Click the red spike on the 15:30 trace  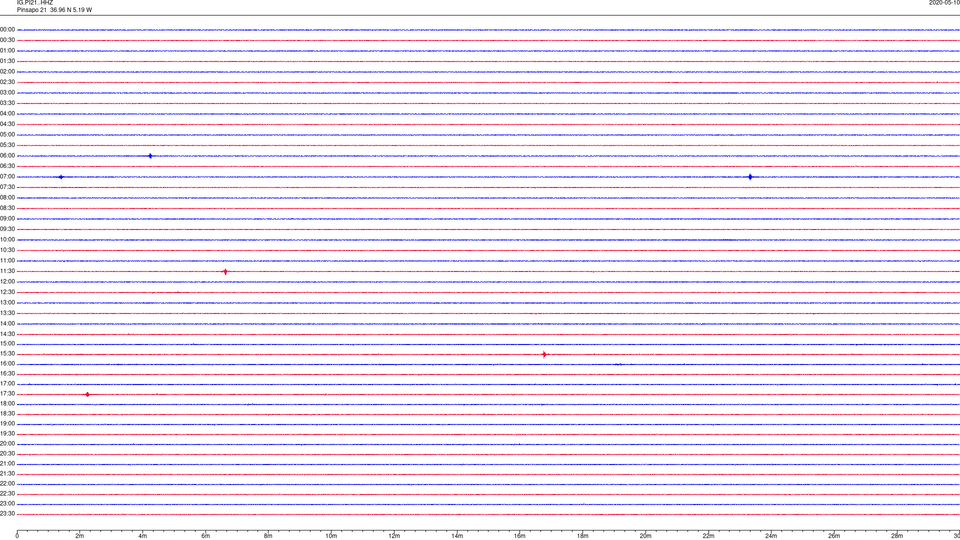pos(544,354)
